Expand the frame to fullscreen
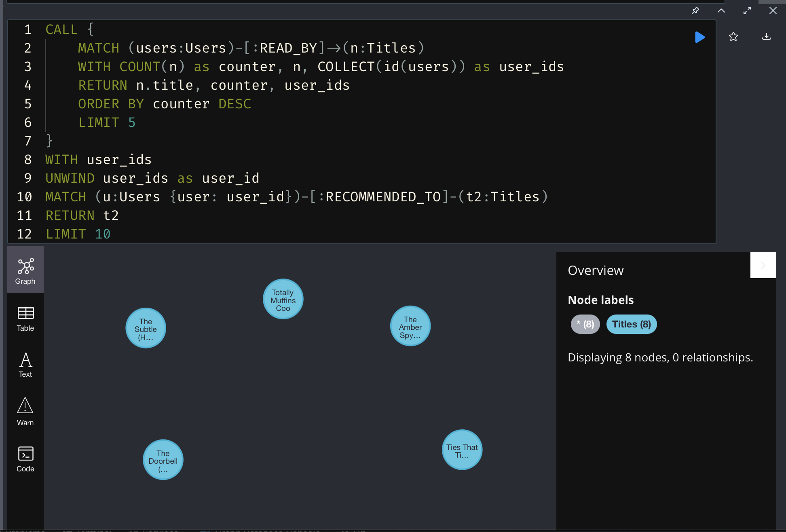This screenshot has width=786, height=532. tap(747, 11)
